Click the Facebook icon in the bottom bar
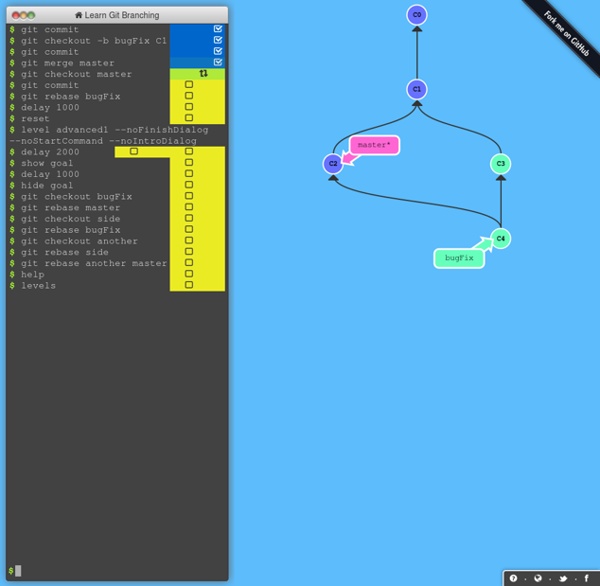The width and height of the screenshot is (600, 586). point(587,578)
